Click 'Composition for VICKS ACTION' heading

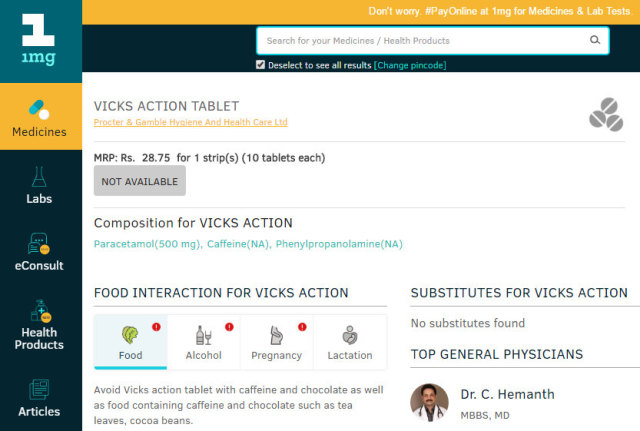point(193,223)
